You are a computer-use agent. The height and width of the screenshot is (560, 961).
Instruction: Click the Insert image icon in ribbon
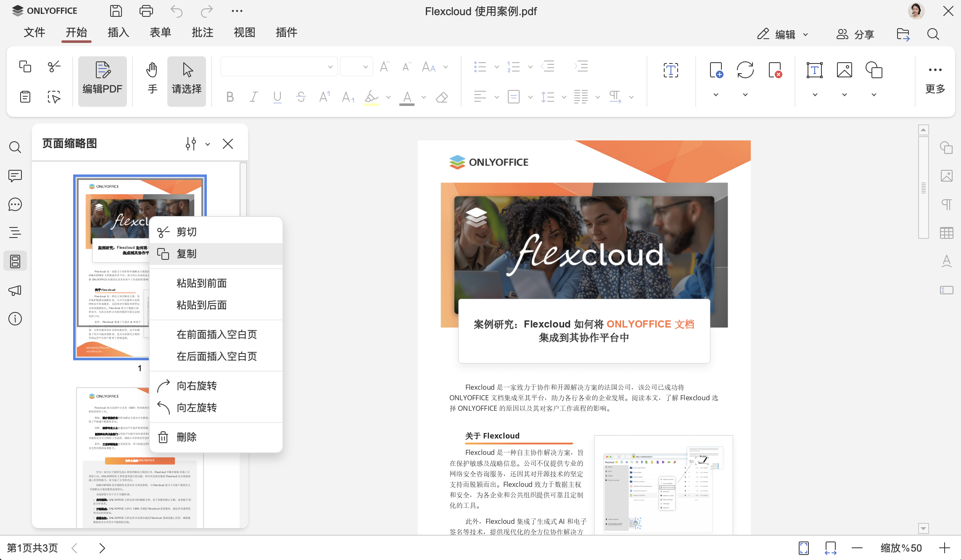[844, 70]
